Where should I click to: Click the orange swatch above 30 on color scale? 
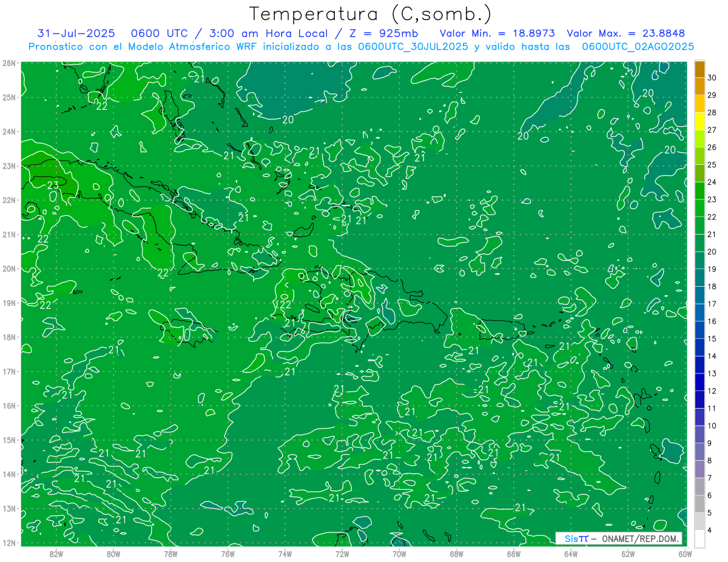699,69
